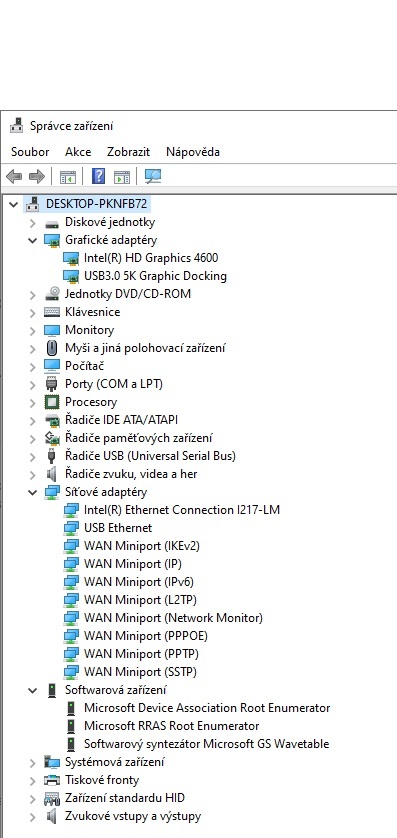Click the Řadiče IDE ATA/ATAPI controller icon
The width and height of the screenshot is (397, 838).
[52, 420]
